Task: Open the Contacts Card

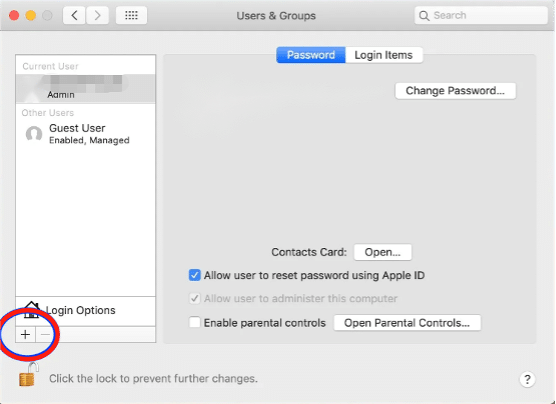Action: pos(383,252)
